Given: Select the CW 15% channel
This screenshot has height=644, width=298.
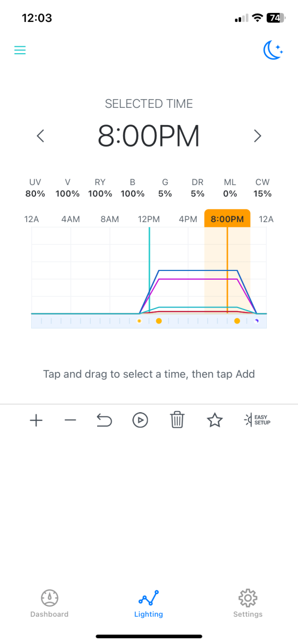Looking at the screenshot, I should coord(263,188).
